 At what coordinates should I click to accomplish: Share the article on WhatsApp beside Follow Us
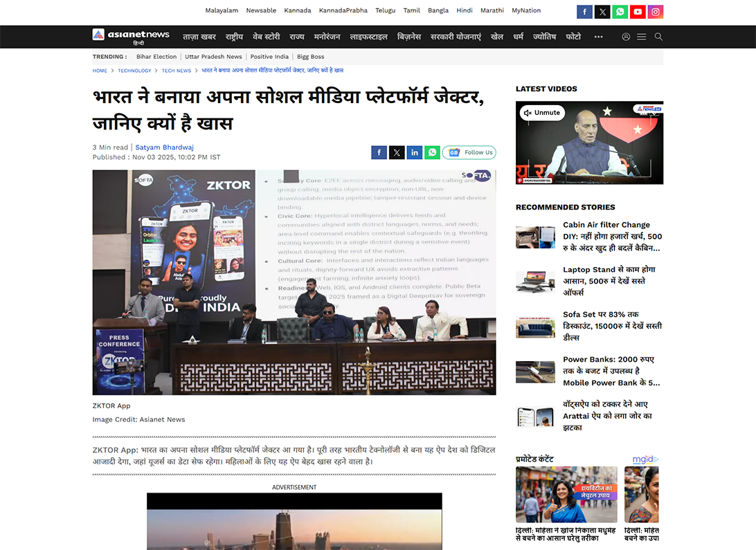[432, 152]
